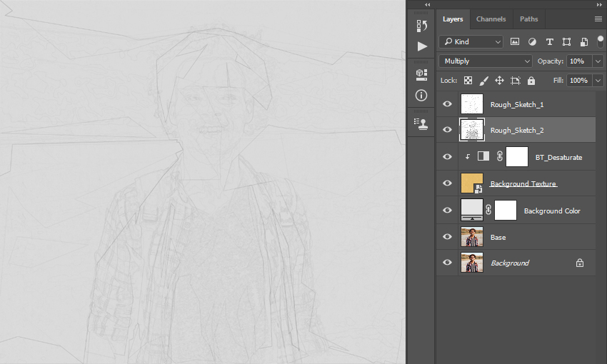Filter layers by type layer icon
607x364 pixels.
[x=549, y=42]
